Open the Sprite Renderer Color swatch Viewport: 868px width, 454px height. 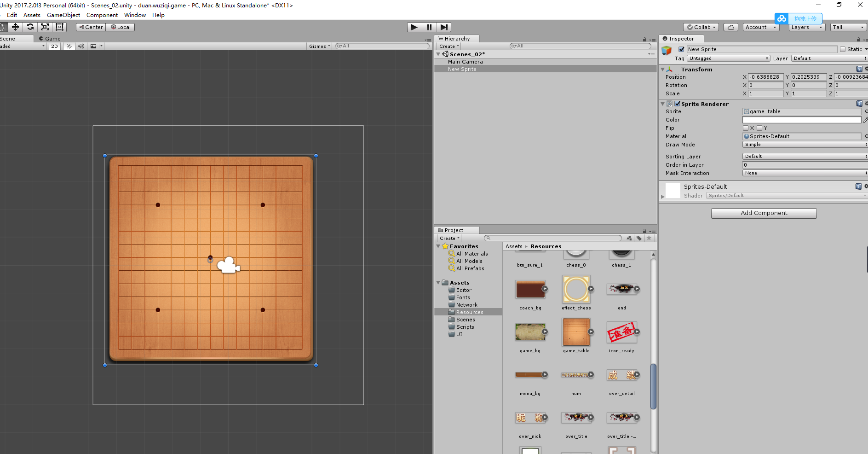click(x=802, y=119)
